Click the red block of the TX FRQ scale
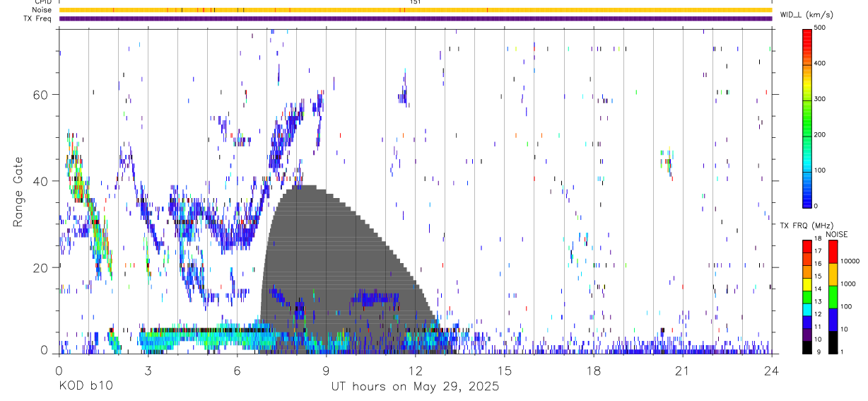This screenshot has width=868, height=401. [807, 245]
